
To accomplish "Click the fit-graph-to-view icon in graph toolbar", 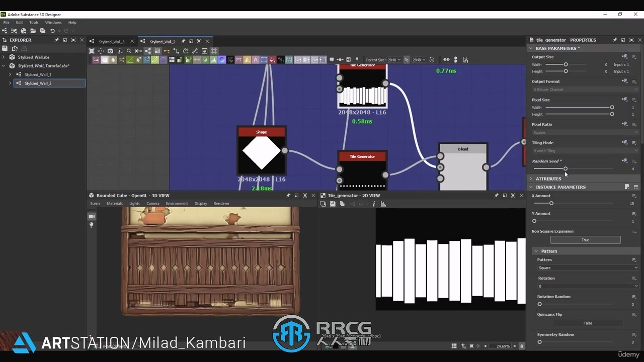I will pos(92,51).
